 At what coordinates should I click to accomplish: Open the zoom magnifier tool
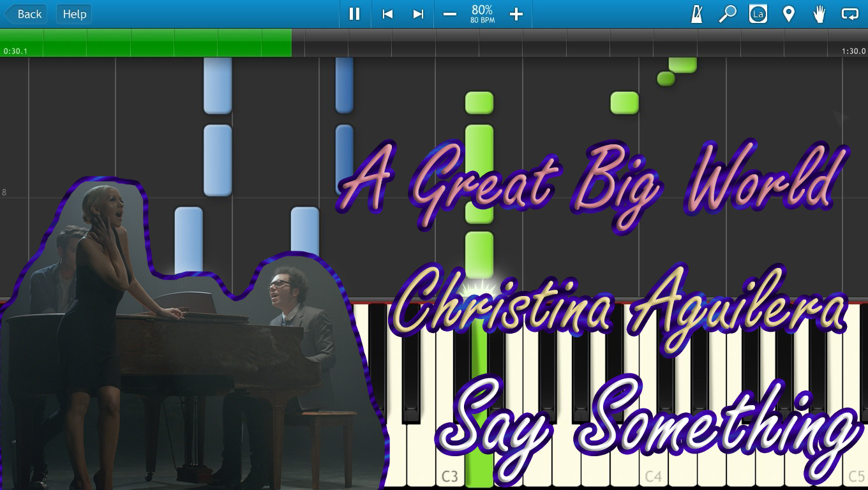click(728, 14)
